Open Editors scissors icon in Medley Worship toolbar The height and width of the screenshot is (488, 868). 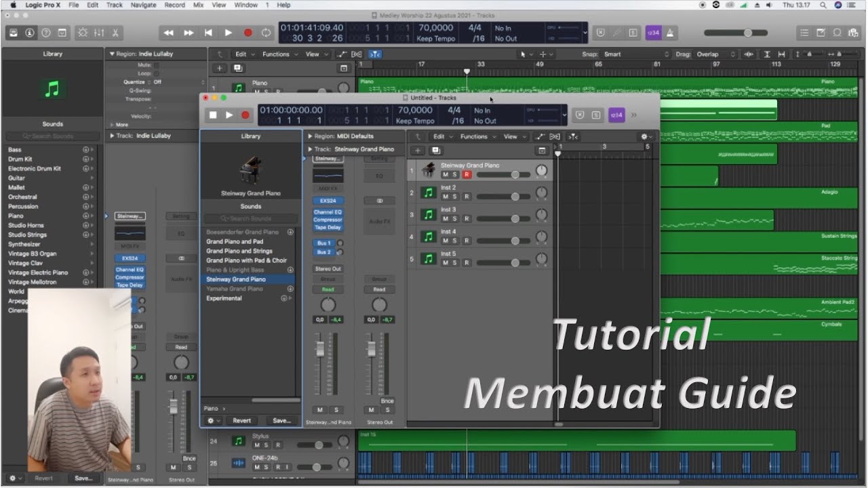pyautogui.click(x=115, y=33)
